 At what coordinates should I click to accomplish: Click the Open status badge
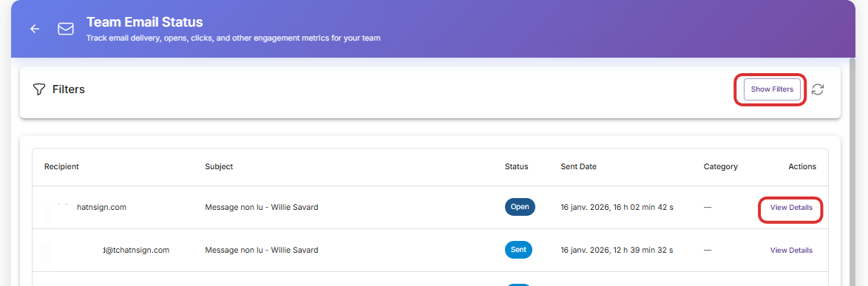[520, 207]
